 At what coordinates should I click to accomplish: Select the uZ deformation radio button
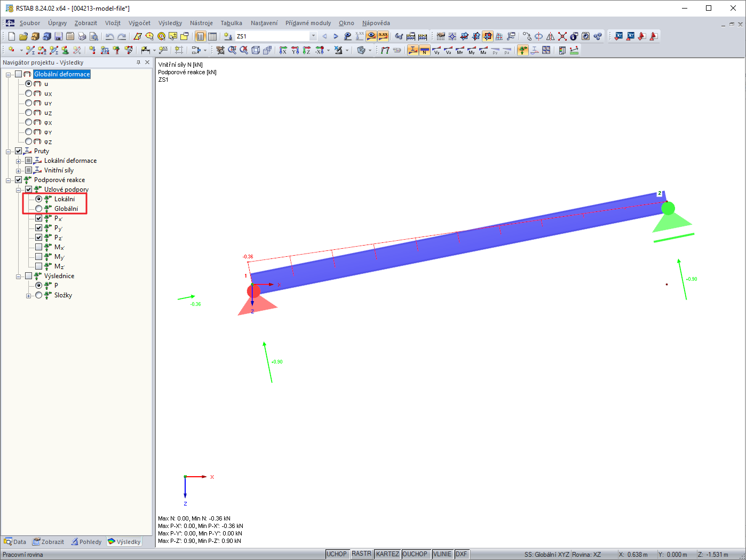(29, 113)
